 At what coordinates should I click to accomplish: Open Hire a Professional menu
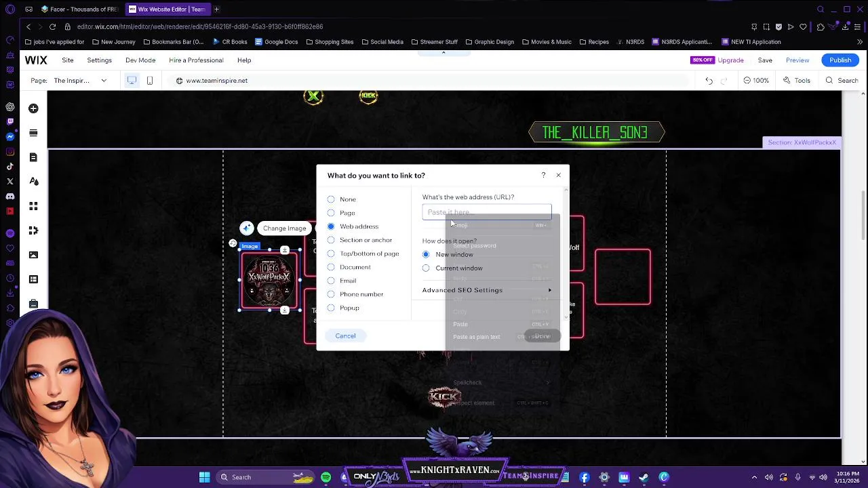196,60
